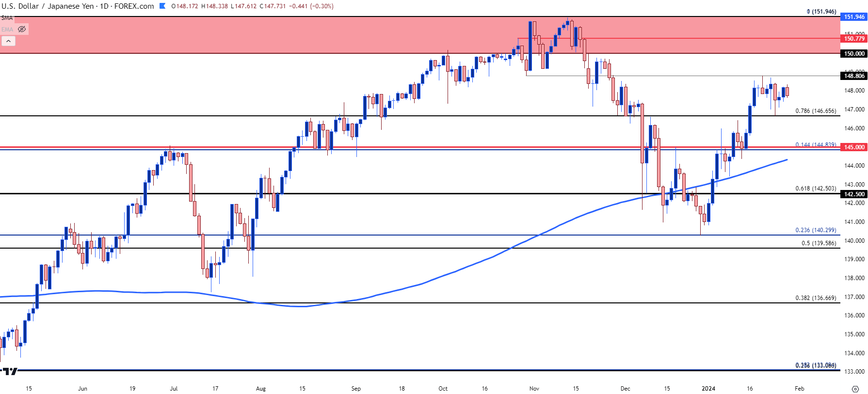The image size is (868, 394).
Task: Click the Sep label on time axis
Action: (356, 389)
